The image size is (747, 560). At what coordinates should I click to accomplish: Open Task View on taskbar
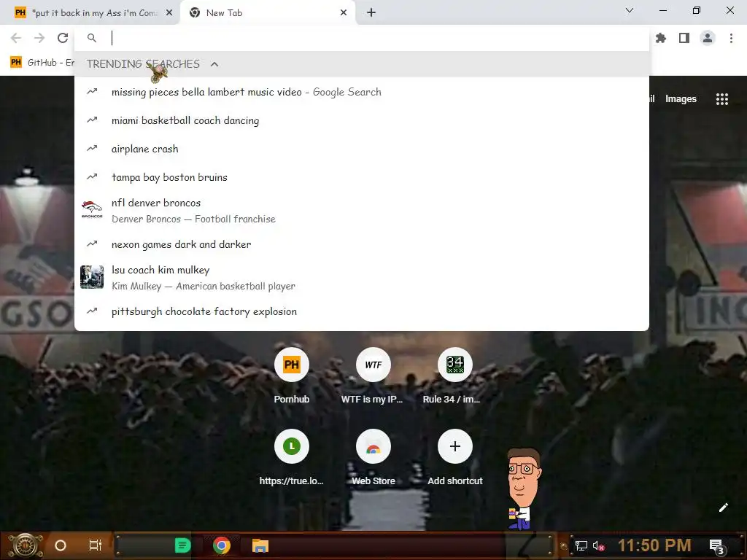tap(96, 545)
